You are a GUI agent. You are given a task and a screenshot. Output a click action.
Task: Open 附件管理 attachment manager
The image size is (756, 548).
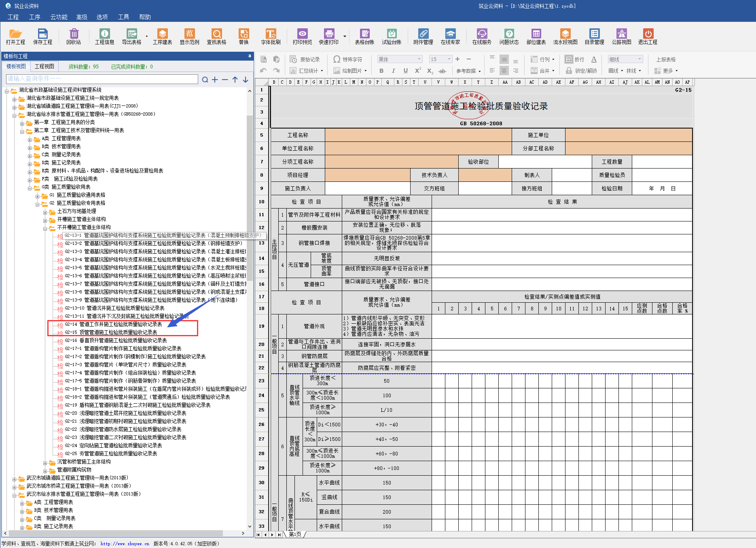[423, 36]
